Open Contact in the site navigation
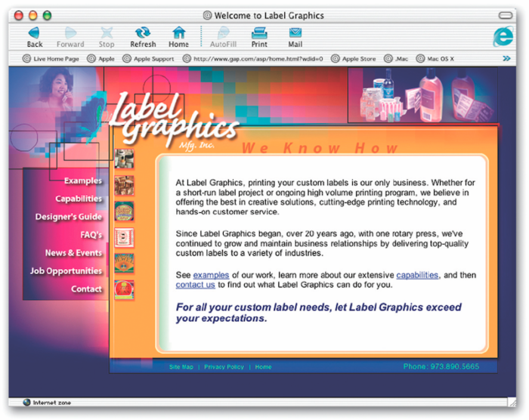Image resolution: width=529 pixels, height=420 pixels. tap(86, 289)
